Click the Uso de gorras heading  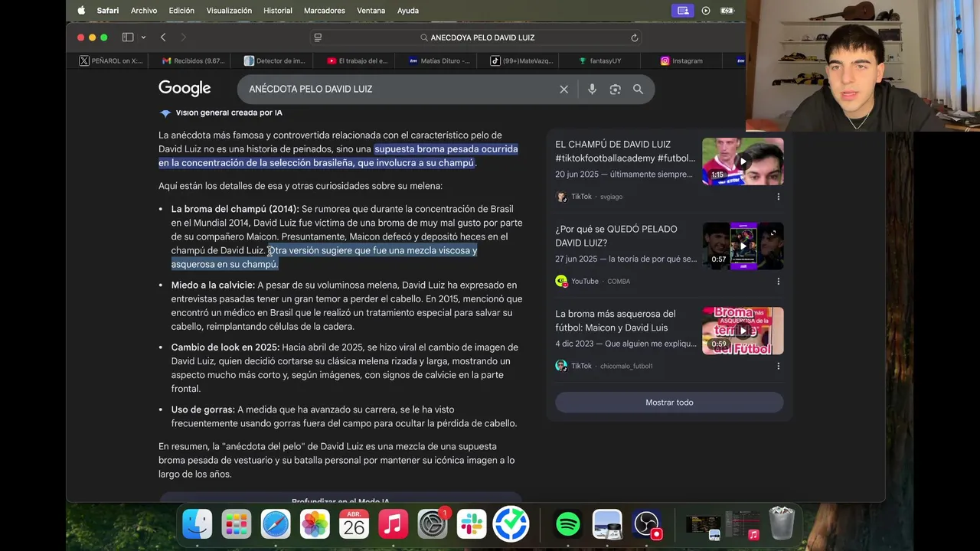point(203,410)
